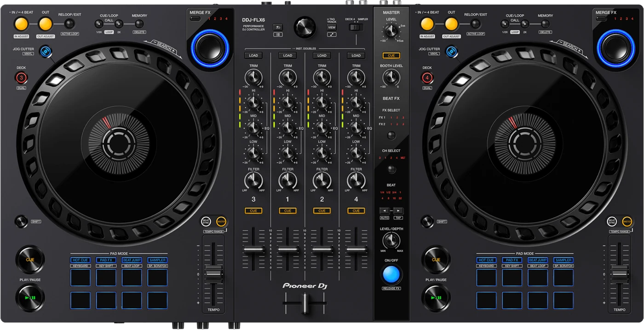Enable BEAT SYNC on the right deck
Viewport: 644px width, 330px height.
coord(612,221)
